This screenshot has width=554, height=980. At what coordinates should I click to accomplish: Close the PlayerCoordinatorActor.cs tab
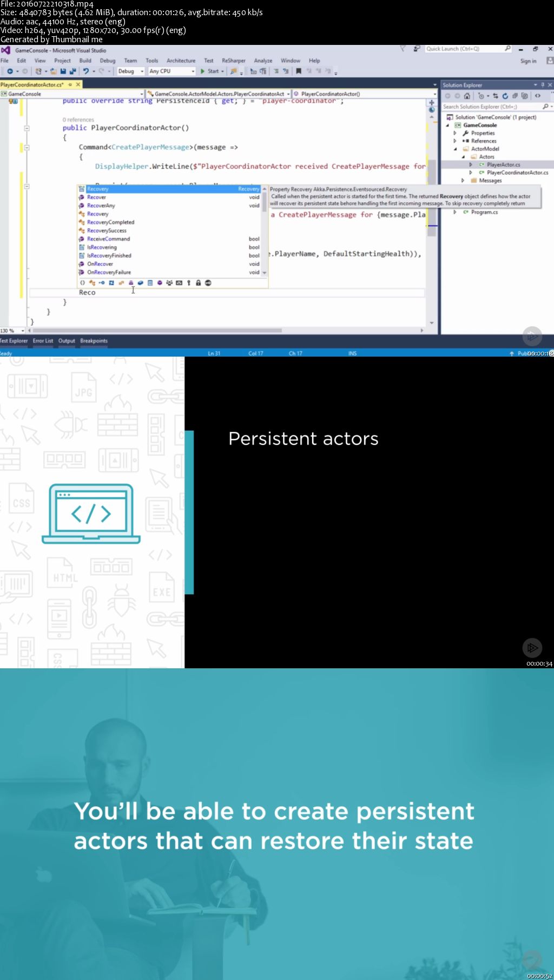[78, 84]
